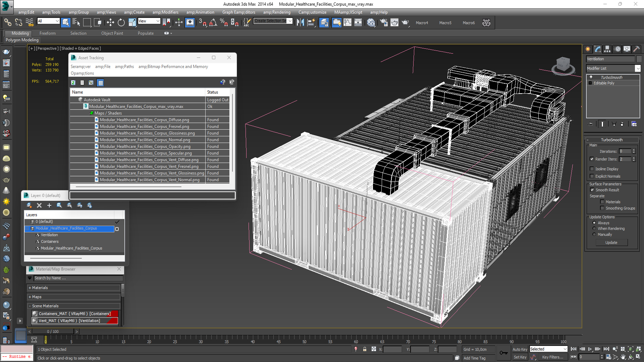
Task: Open the Modifier List dropdown
Action: [638, 68]
